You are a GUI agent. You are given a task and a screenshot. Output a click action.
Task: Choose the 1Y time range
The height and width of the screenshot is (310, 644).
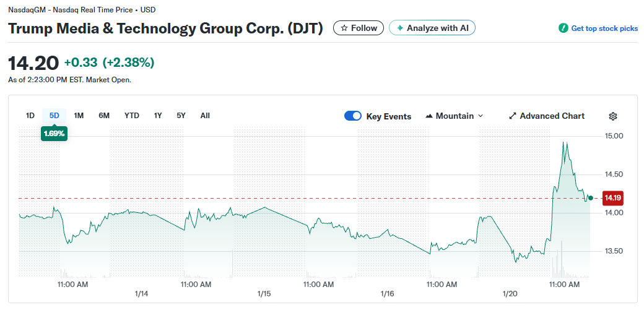click(x=158, y=116)
